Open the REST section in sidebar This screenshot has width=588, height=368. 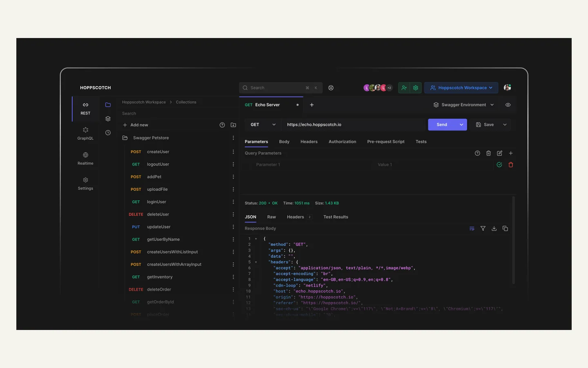click(x=85, y=109)
